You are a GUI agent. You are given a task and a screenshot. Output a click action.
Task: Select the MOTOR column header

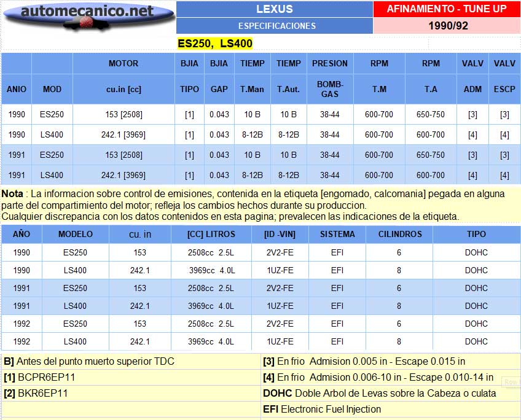pyautogui.click(x=123, y=63)
